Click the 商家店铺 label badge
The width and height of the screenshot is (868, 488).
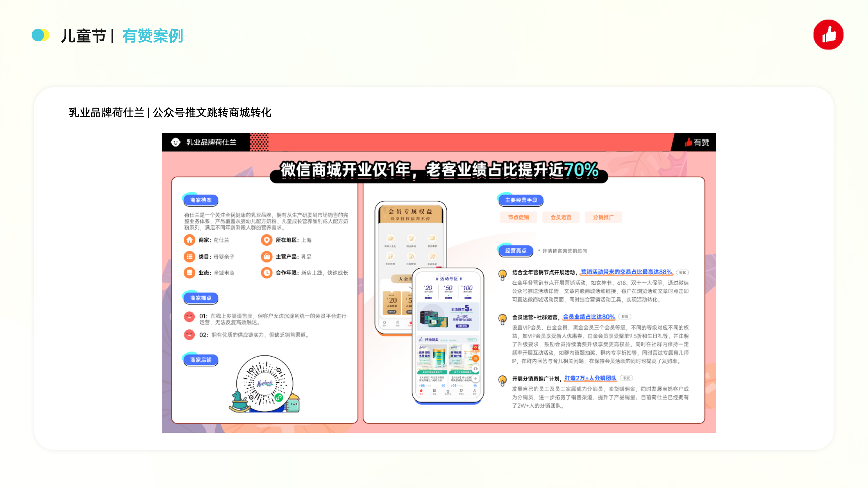point(201,360)
